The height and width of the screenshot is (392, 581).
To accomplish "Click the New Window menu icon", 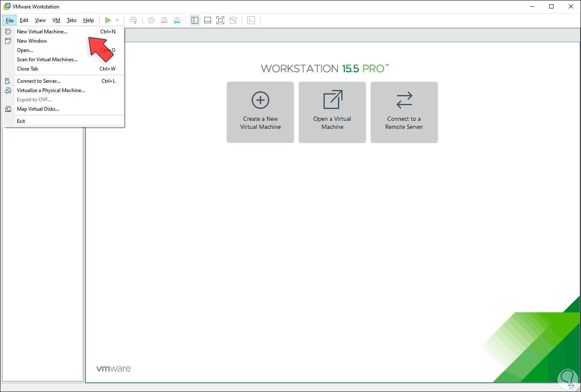I will [8, 41].
